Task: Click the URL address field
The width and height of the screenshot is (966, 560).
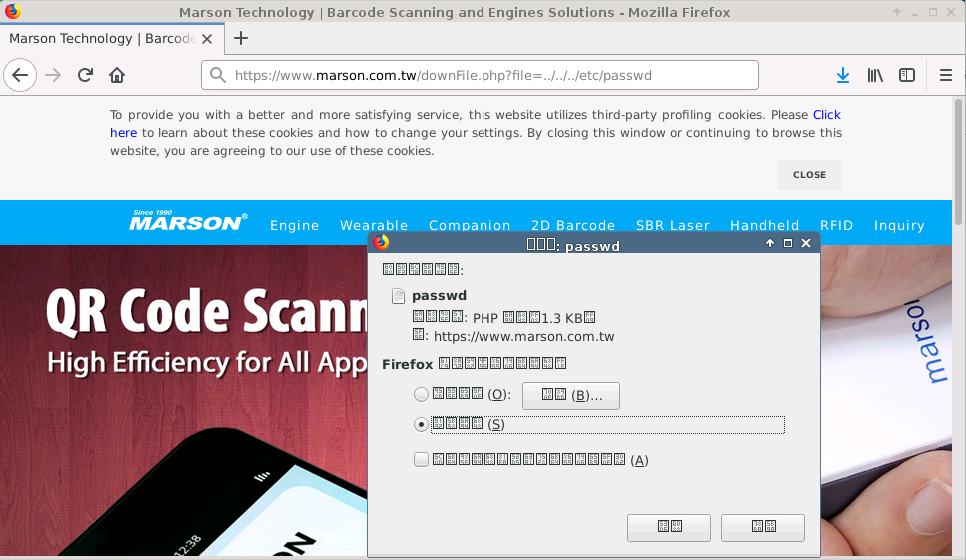Action: pyautogui.click(x=480, y=75)
